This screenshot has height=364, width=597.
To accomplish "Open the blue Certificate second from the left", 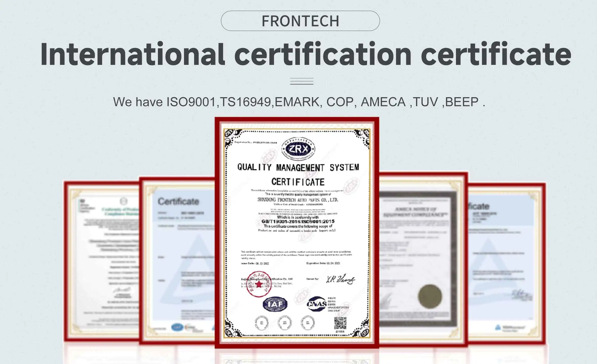I will [x=178, y=260].
